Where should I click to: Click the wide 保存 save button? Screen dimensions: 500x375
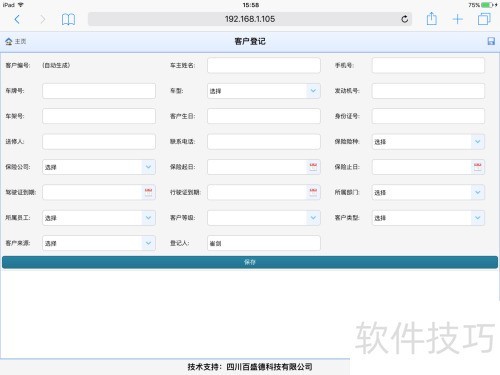coord(250,262)
